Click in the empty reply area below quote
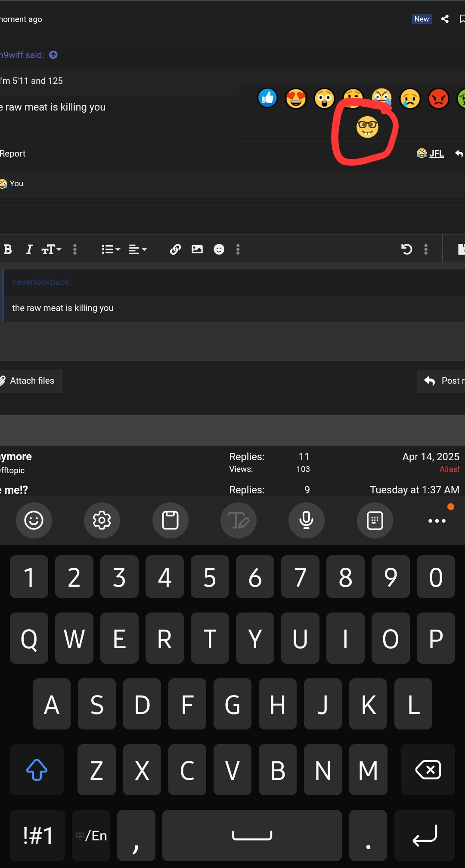465x868 pixels. 232,341
